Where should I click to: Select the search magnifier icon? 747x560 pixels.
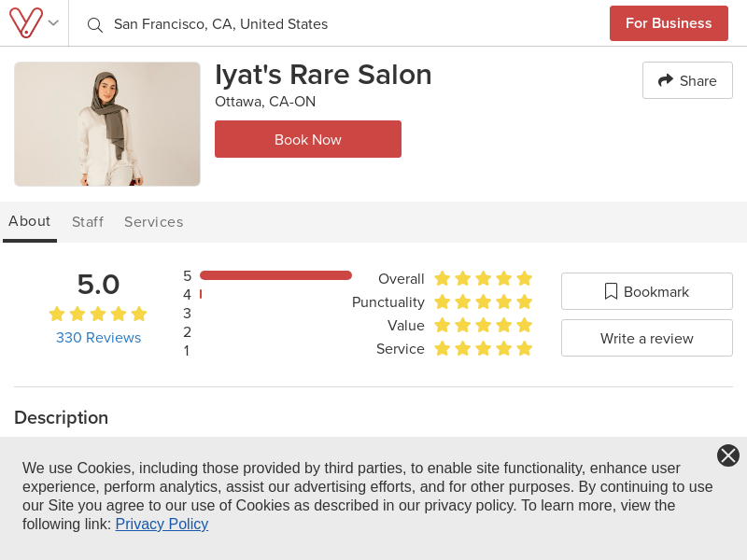tap(94, 25)
